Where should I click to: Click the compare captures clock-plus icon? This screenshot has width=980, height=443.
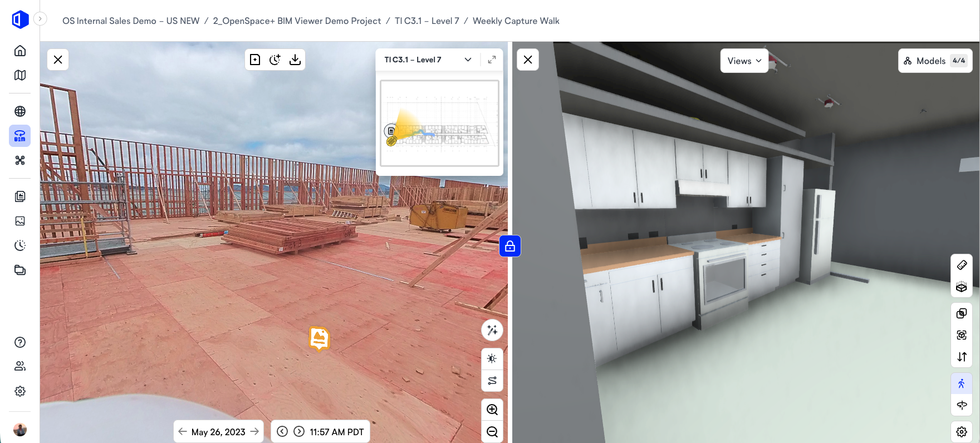[x=275, y=60]
